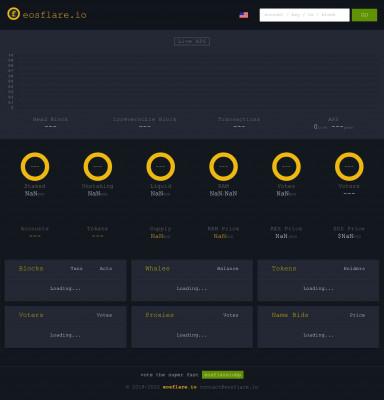Focus the account / key / tx / block search field

pyautogui.click(x=304, y=15)
